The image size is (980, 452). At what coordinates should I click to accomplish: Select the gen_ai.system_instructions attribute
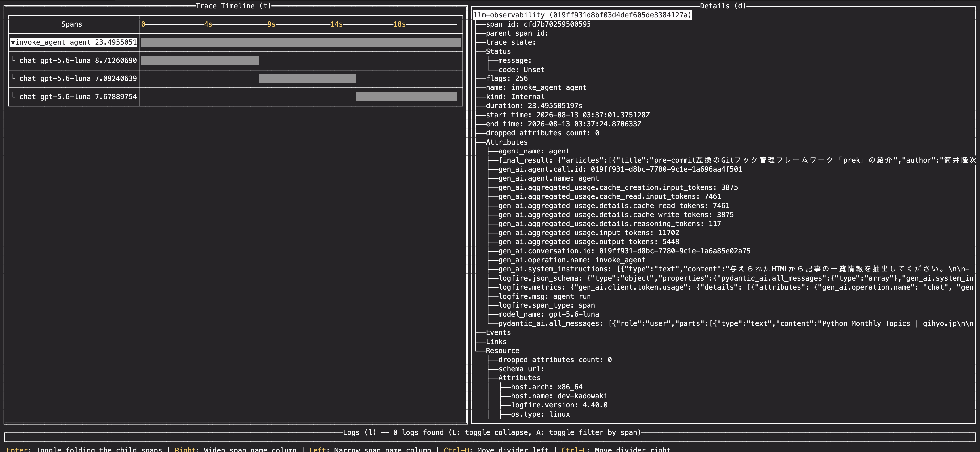pos(734,269)
